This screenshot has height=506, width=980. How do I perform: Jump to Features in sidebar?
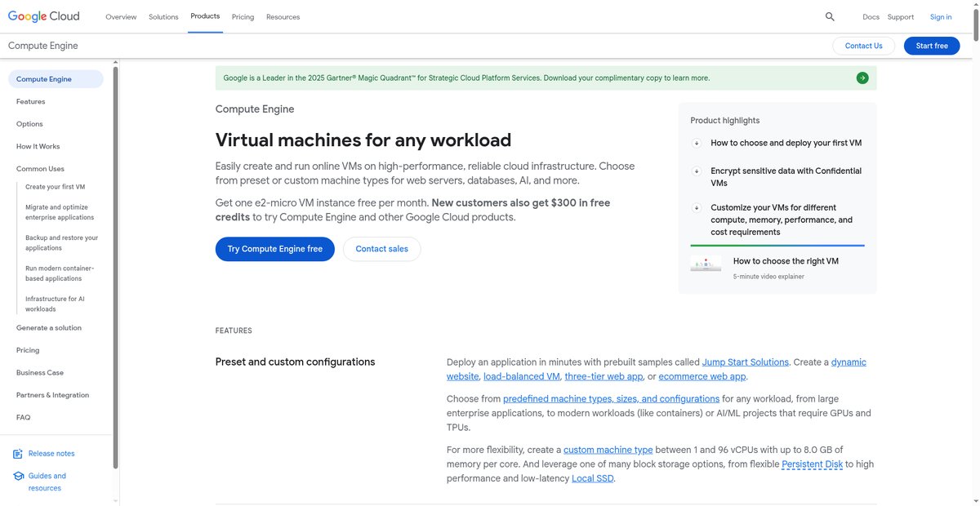(x=31, y=102)
